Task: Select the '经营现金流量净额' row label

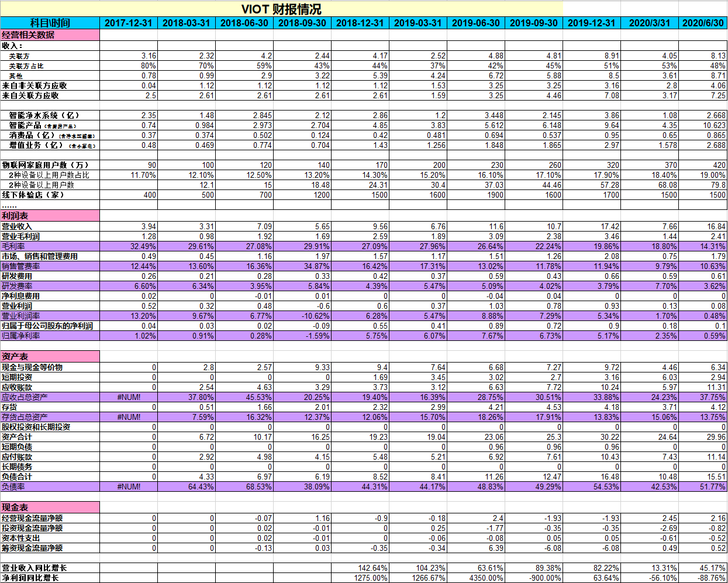Action: tap(32, 518)
